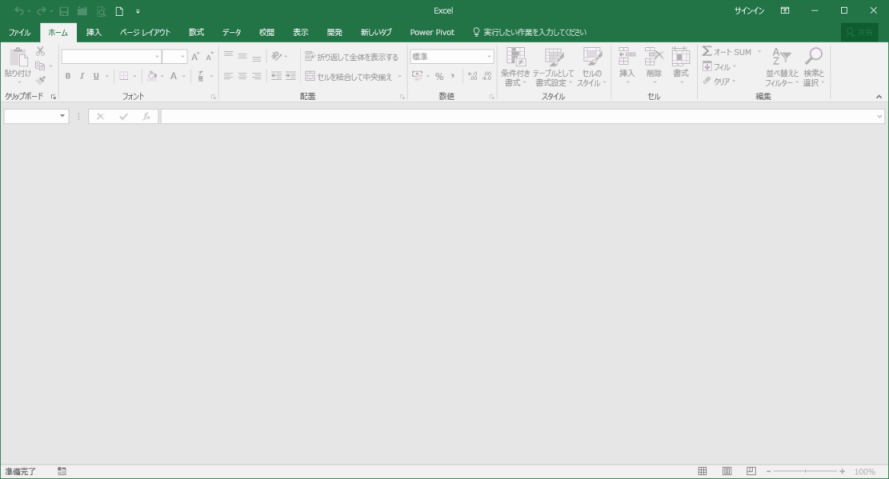889x479 pixels.
Task: Toggle Align Left
Action: (228, 76)
